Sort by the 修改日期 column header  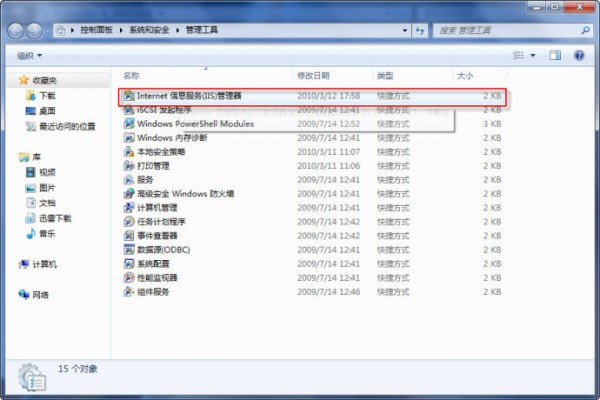[312, 76]
